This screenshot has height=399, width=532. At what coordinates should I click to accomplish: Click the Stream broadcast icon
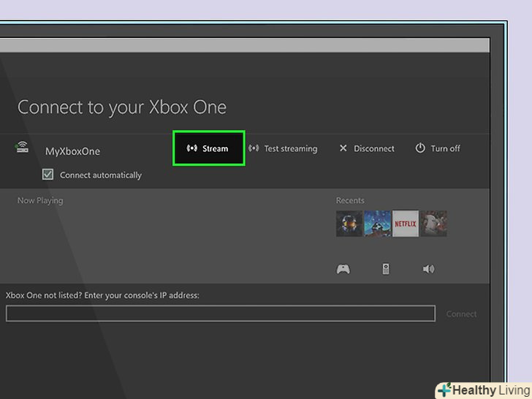[x=192, y=148]
